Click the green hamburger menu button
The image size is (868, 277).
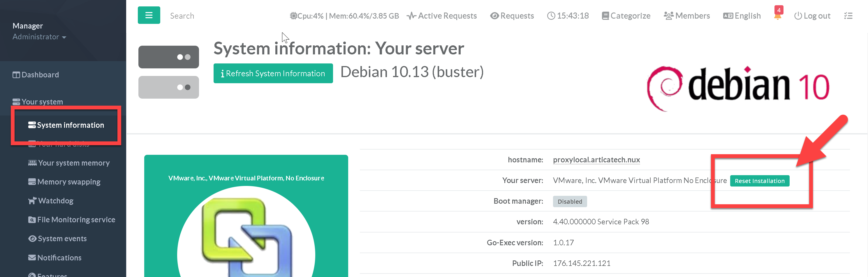pos(149,15)
